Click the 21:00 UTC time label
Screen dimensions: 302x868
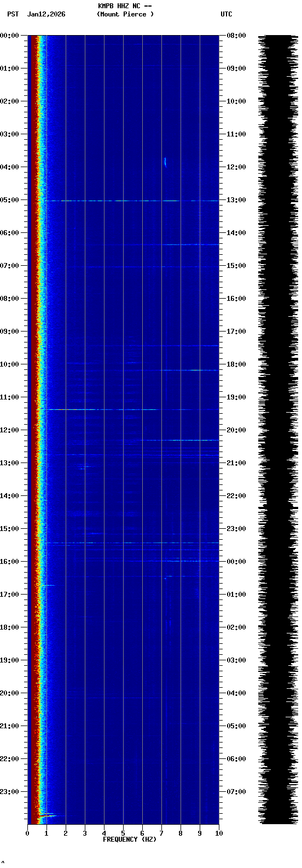pyautogui.click(x=236, y=463)
